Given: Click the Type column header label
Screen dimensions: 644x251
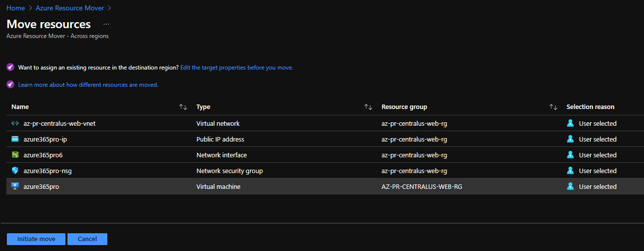Looking at the screenshot, I should pyautogui.click(x=203, y=107).
